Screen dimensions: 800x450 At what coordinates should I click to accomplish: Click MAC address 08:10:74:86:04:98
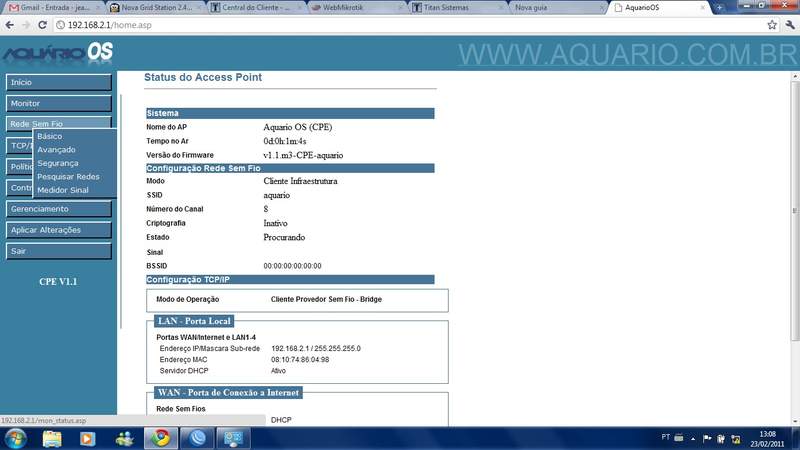300,360
